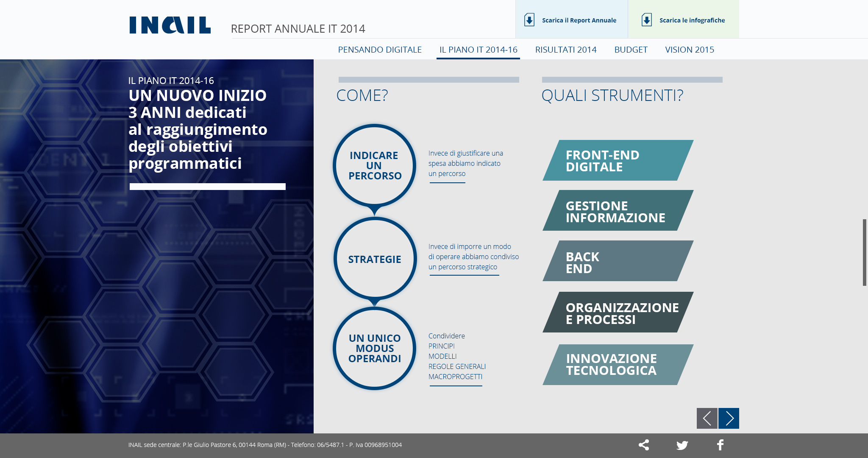Click the REPORT ANNUALE IT 2014 title
The height and width of the screenshot is (458, 868).
tap(298, 29)
